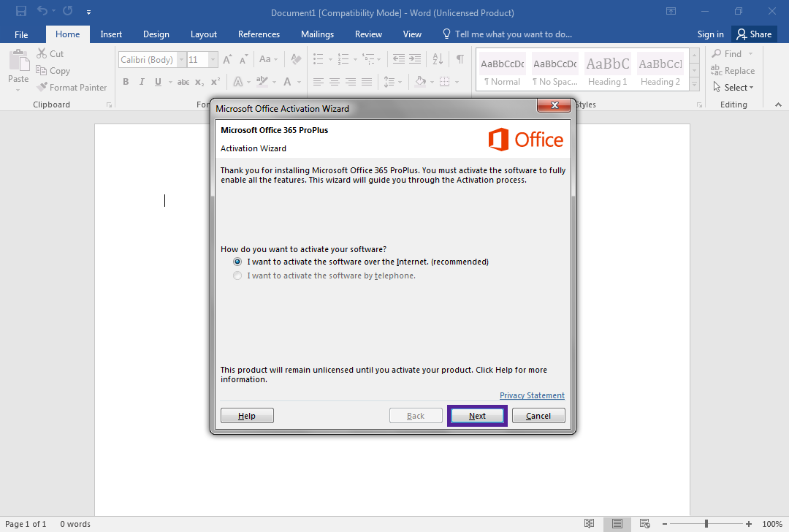
Task: Switch to Read Mode view in status bar
Action: 590,524
